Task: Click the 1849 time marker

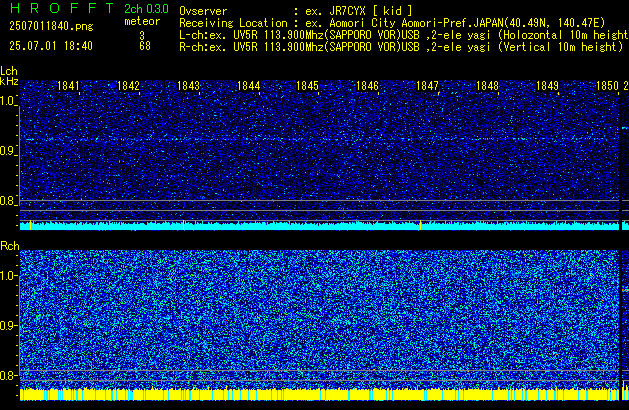Action: pos(548,86)
